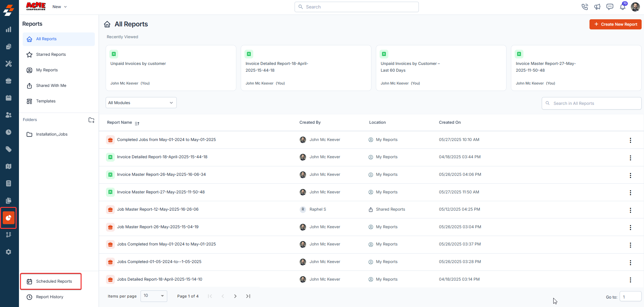Screen dimensions: 644x307
Task: Click the home icon beside All Reports title
Action: pos(107,24)
